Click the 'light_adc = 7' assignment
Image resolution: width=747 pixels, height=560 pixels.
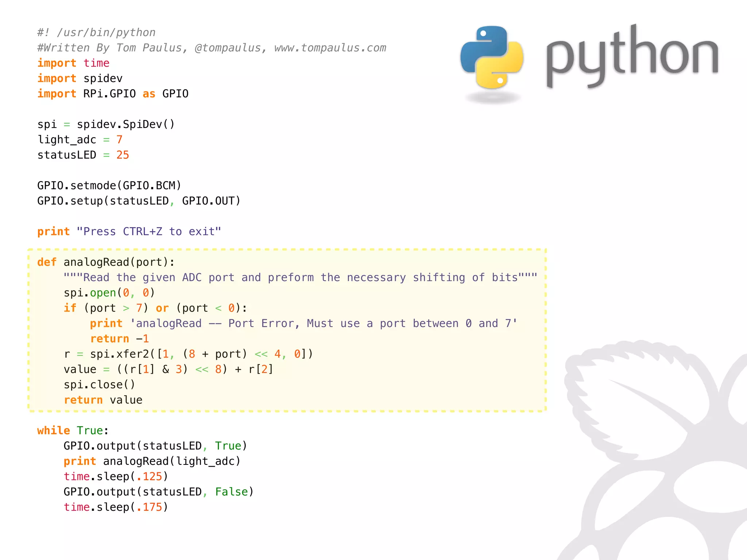tap(80, 140)
